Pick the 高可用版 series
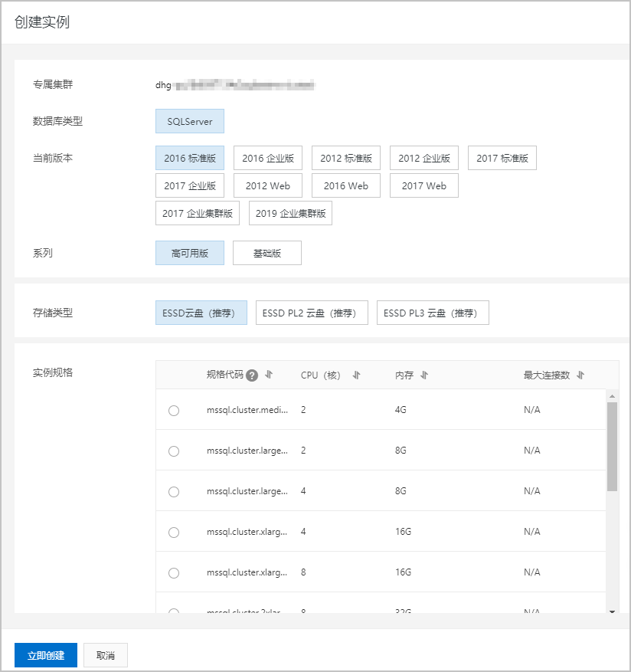Screen dimensions: 631x672 [190, 253]
